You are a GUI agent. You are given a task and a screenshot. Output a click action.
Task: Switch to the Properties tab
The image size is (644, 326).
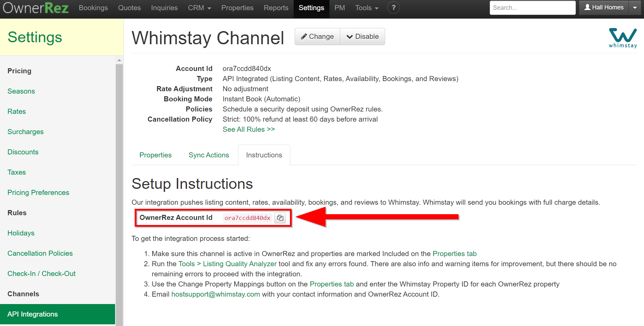coord(155,155)
